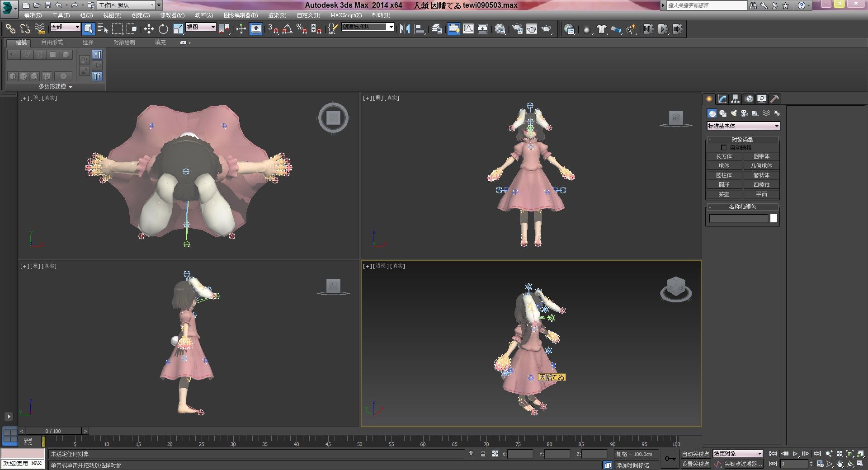Choose Rectangular Selection Region tool
868x470 pixels.
coord(118,29)
